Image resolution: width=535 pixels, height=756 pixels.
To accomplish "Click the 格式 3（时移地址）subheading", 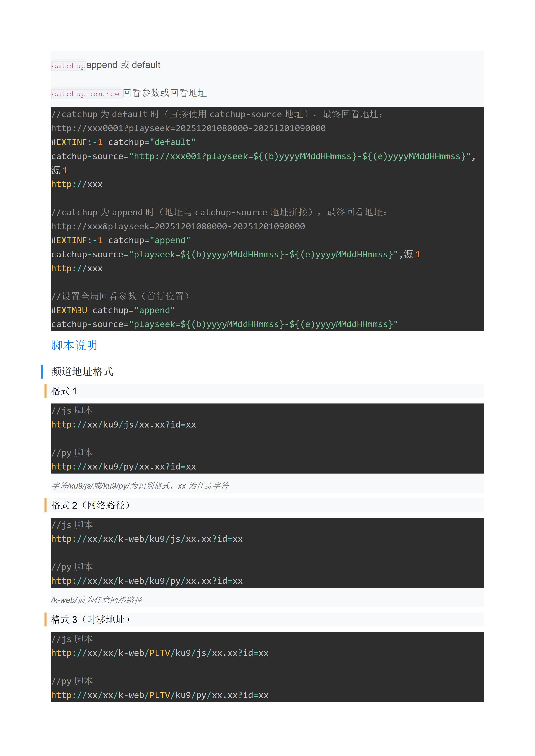I will point(90,619).
